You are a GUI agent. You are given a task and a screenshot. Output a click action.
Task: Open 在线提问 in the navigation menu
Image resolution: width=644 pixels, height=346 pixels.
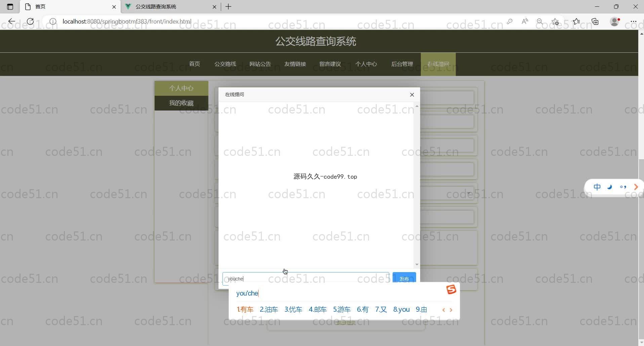coord(438,64)
